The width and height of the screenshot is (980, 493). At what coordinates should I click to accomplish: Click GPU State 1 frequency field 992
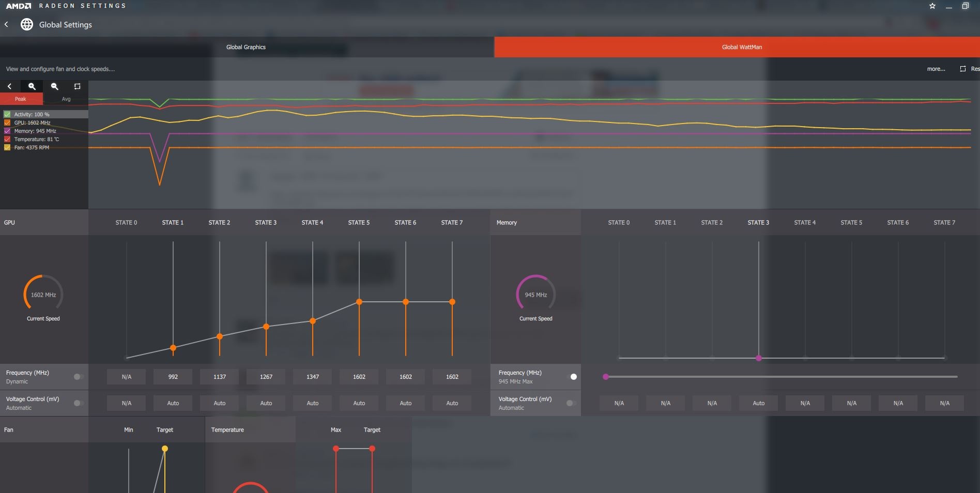[173, 377]
